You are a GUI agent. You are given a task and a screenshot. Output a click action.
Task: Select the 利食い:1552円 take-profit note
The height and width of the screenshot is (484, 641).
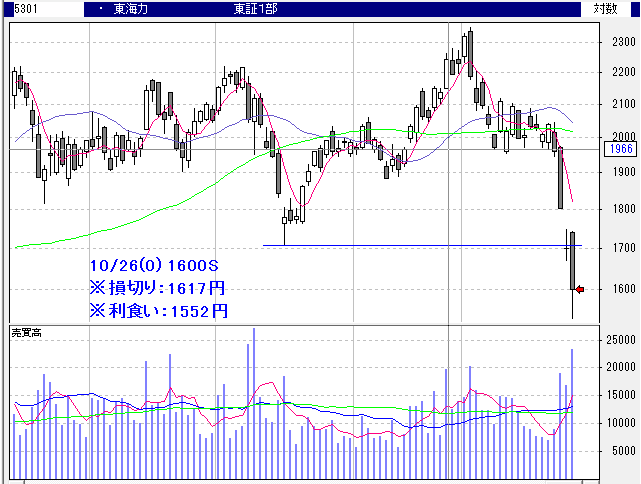[158, 311]
